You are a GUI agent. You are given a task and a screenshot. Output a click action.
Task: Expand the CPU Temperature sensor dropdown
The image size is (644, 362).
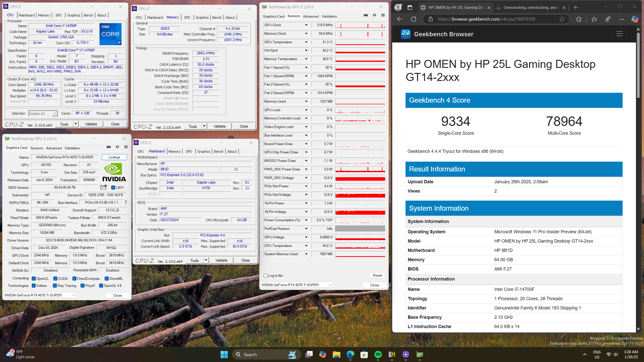[x=306, y=246]
